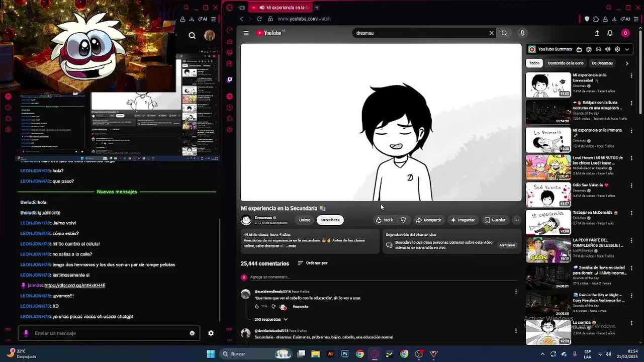Go back in the YouTube browser window

tap(242, 19)
